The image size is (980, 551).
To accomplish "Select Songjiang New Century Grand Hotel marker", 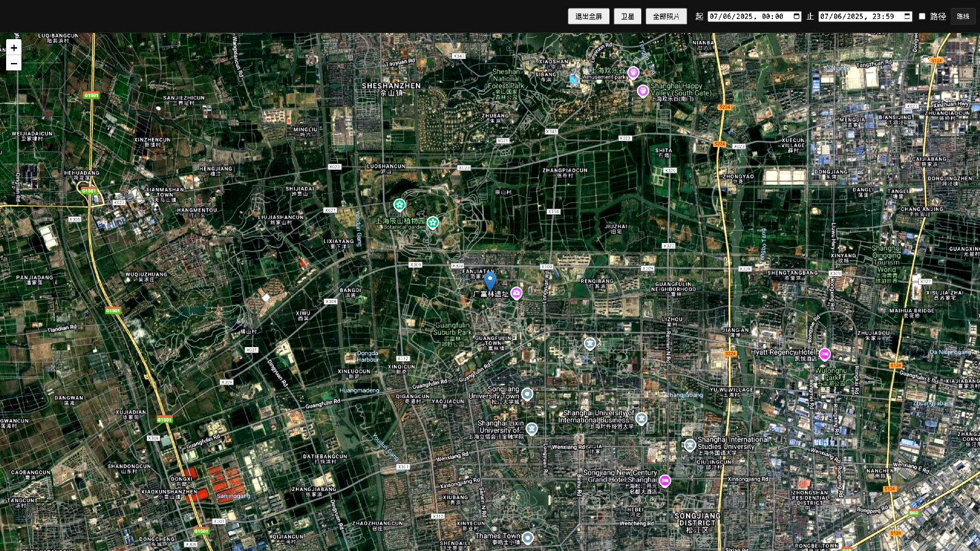I will point(665,481).
